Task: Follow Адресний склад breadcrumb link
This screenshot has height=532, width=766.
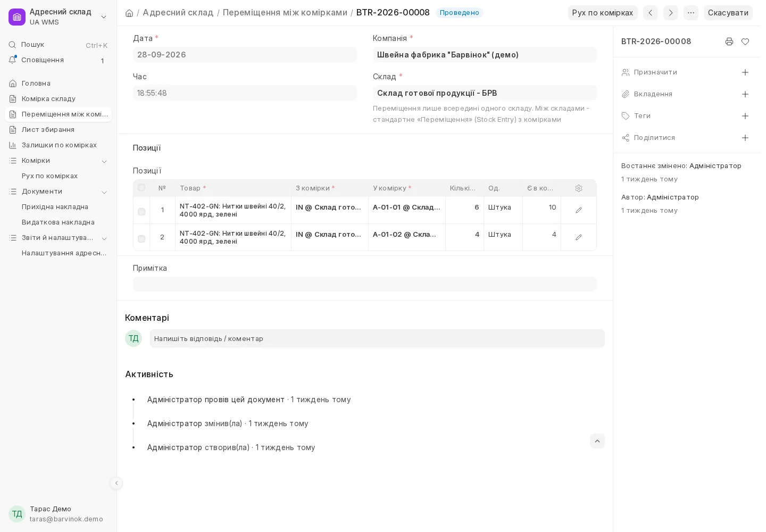Action: point(178,12)
